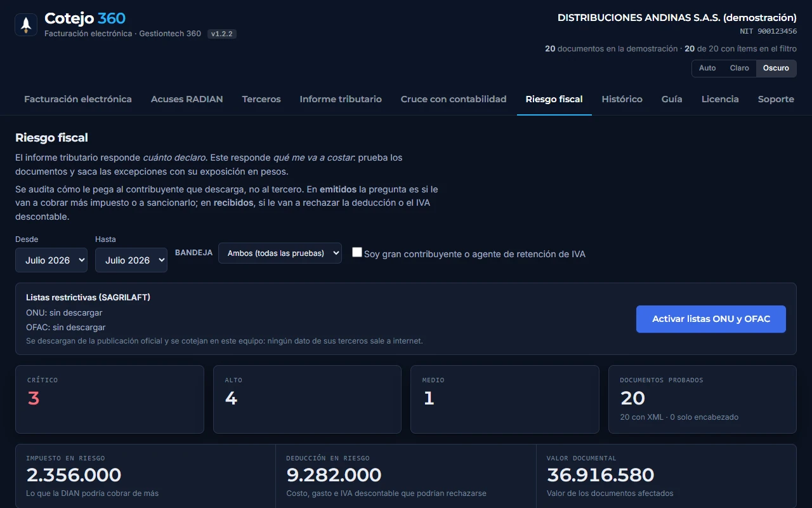
Task: Click the NIT 900123456 text
Action: pyautogui.click(x=768, y=31)
